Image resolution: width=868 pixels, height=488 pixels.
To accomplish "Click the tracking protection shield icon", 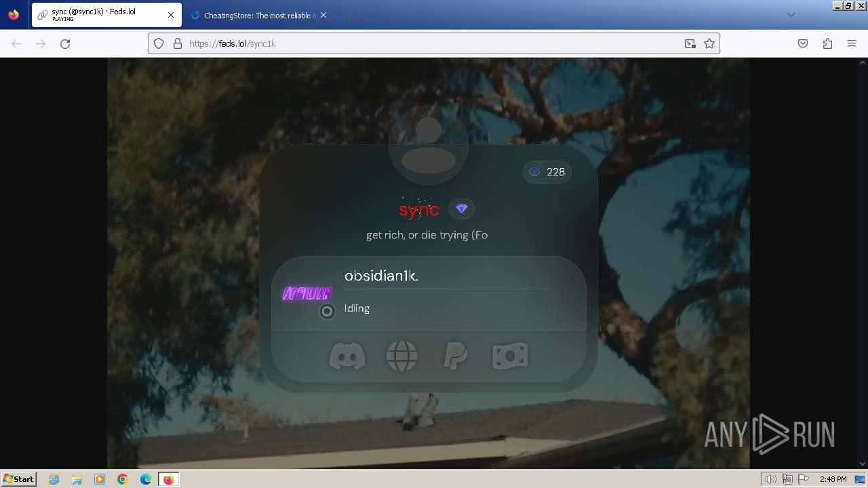I will (x=159, y=43).
